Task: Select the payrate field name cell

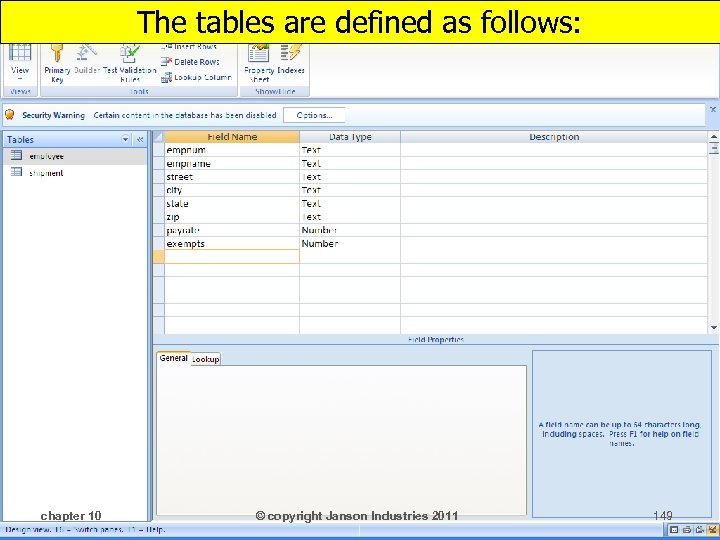Action: point(232,230)
